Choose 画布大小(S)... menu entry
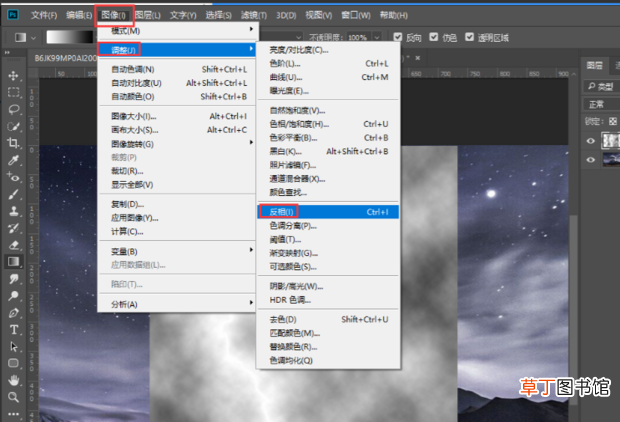 tap(177, 130)
